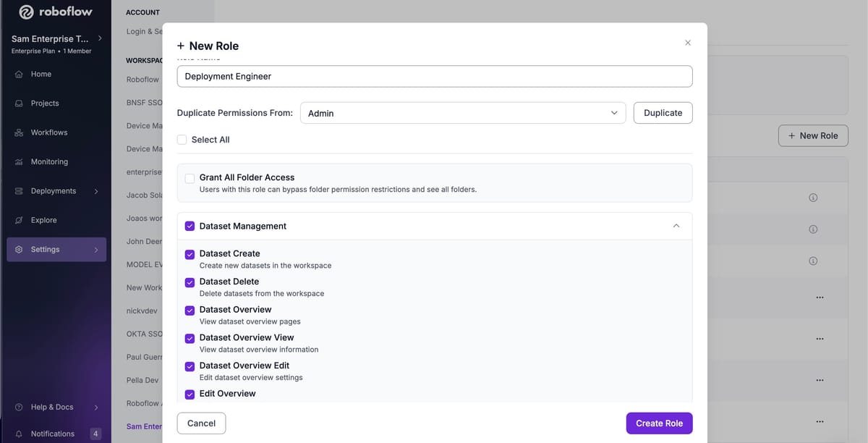Click the Monitoring chart icon
868x443 pixels.
point(20,162)
